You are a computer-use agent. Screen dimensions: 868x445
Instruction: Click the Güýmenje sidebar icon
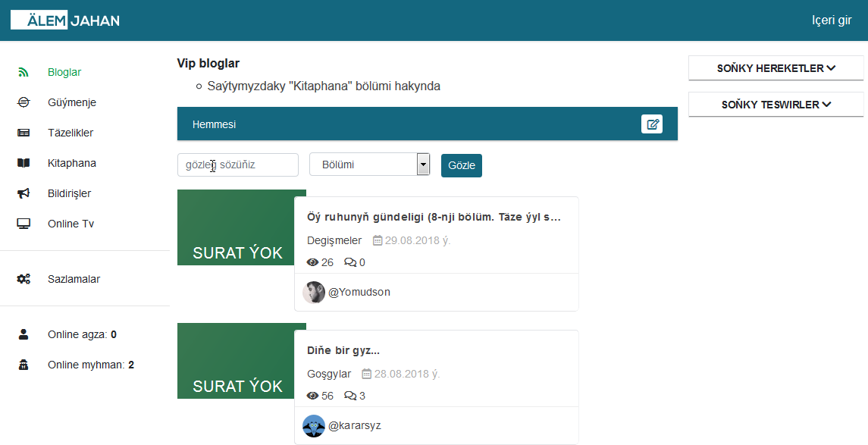[24, 102]
